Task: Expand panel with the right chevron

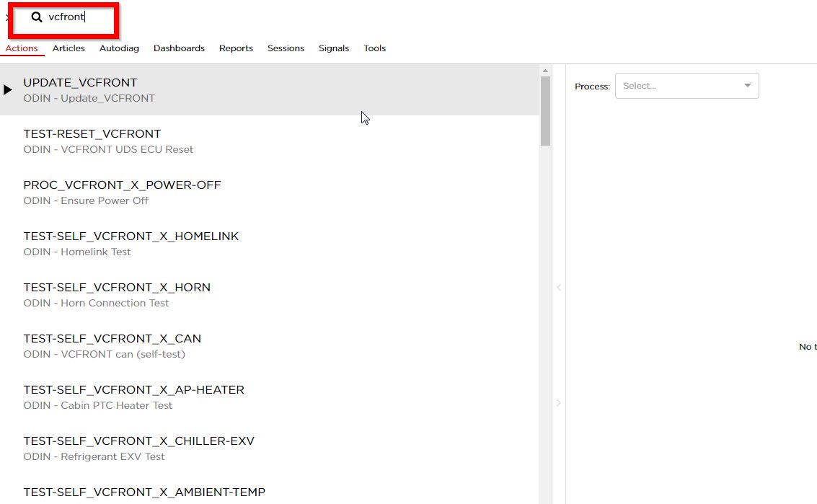Action: [559, 403]
